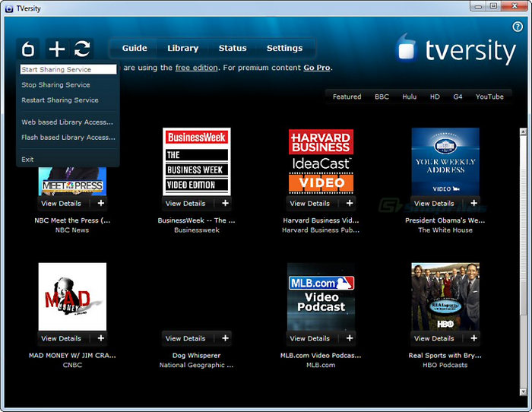This screenshot has height=412, width=532.
Task: Open the TVersity main menu icon
Action: point(28,49)
